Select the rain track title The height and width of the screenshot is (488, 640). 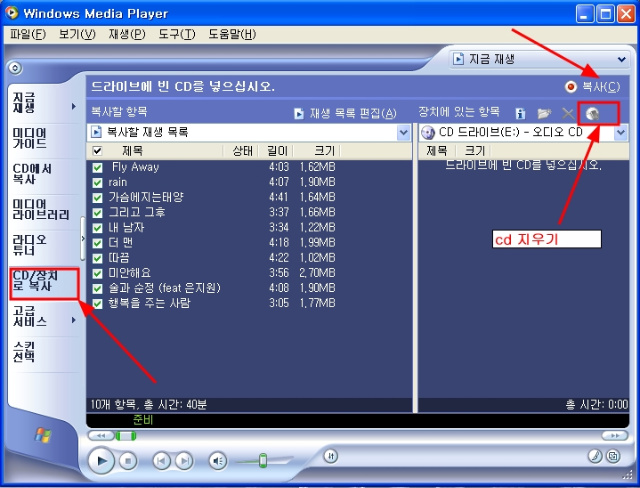click(118, 182)
